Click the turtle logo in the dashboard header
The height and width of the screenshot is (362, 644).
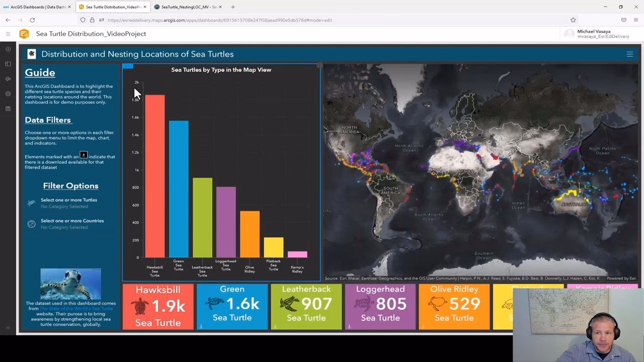click(31, 54)
